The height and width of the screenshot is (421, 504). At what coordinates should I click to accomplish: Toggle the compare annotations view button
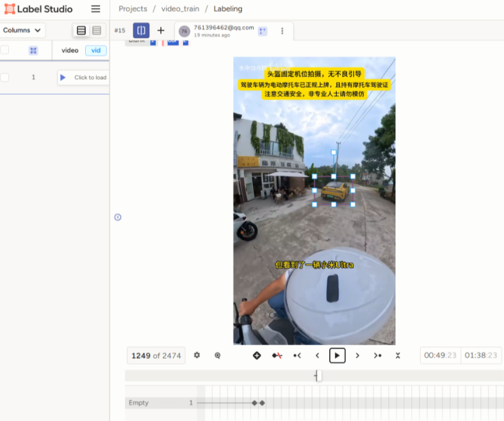(141, 31)
